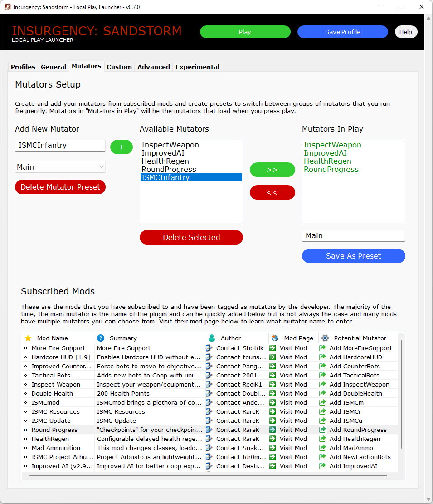The width and height of the screenshot is (433, 504).
Task: Click the star icon in Mod Name header
Action: coord(28,338)
